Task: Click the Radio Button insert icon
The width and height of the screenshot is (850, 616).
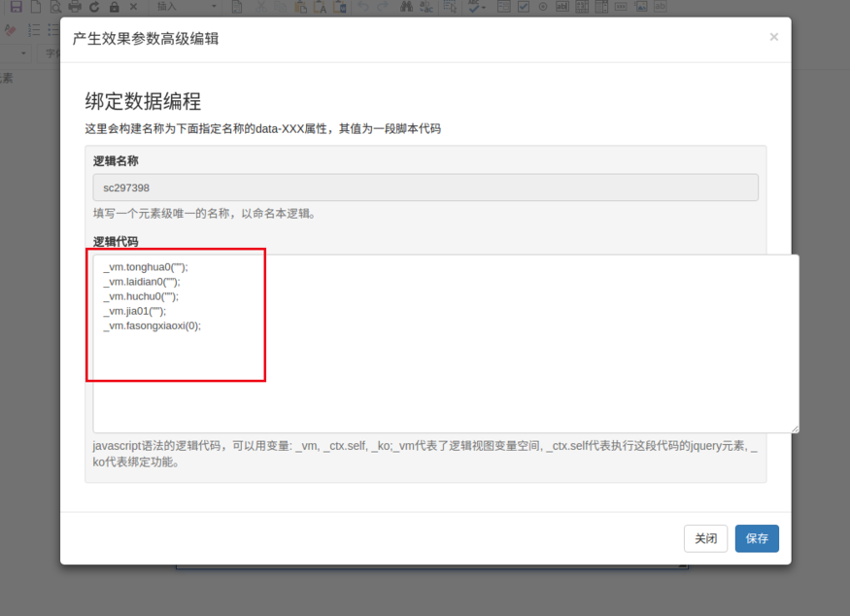Action: 543,7
